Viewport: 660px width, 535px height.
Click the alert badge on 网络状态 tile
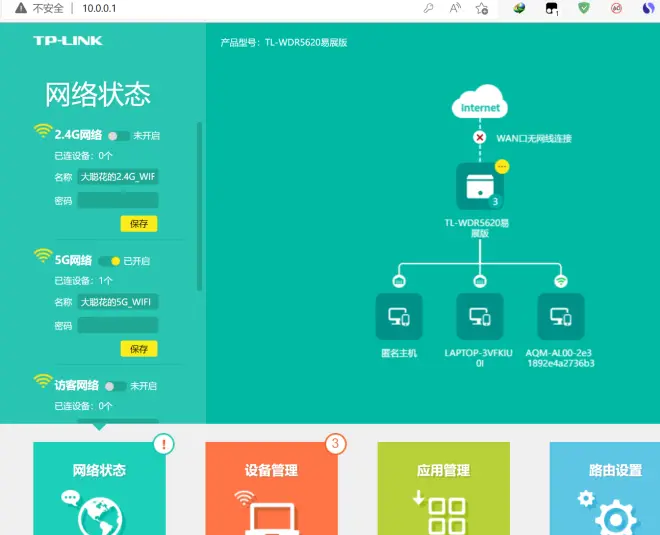click(x=164, y=444)
